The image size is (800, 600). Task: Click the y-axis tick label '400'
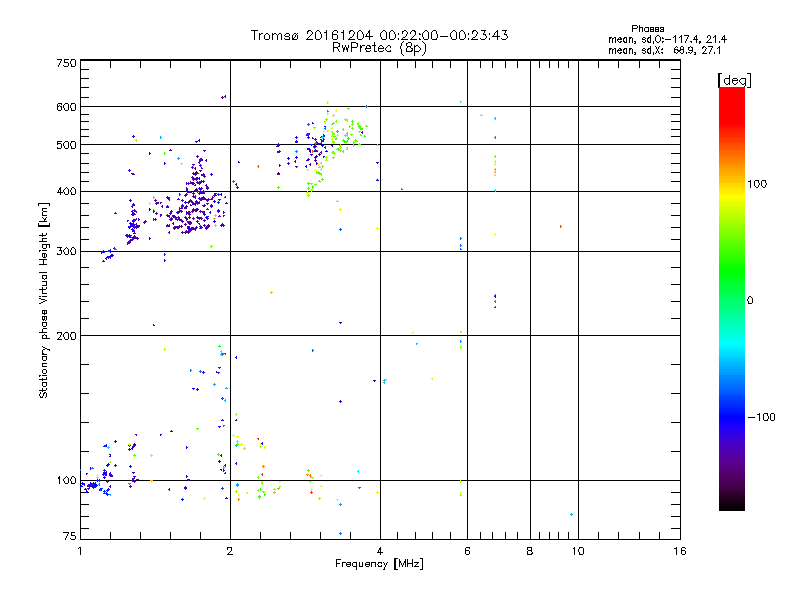click(x=66, y=192)
